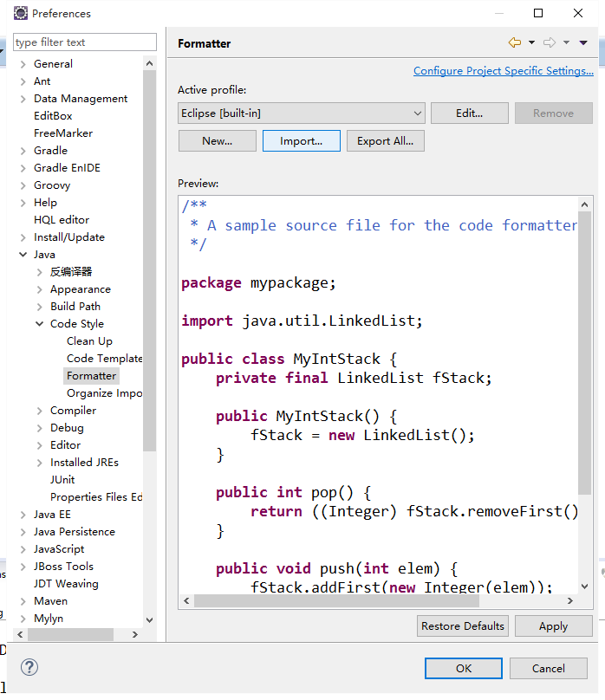Open the back history dropdown arrow
This screenshot has width=605, height=700.
(x=530, y=43)
